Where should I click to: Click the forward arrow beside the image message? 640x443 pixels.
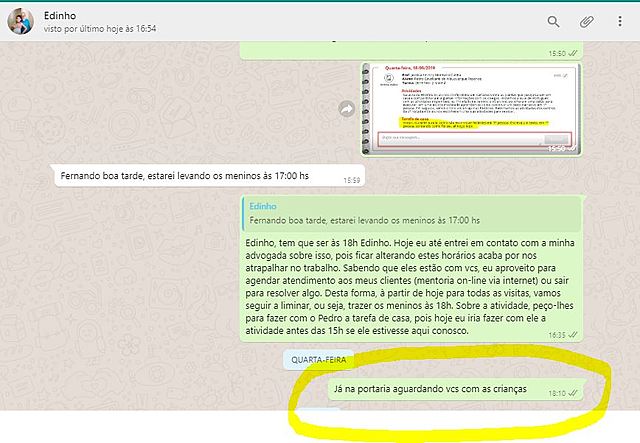click(x=347, y=109)
